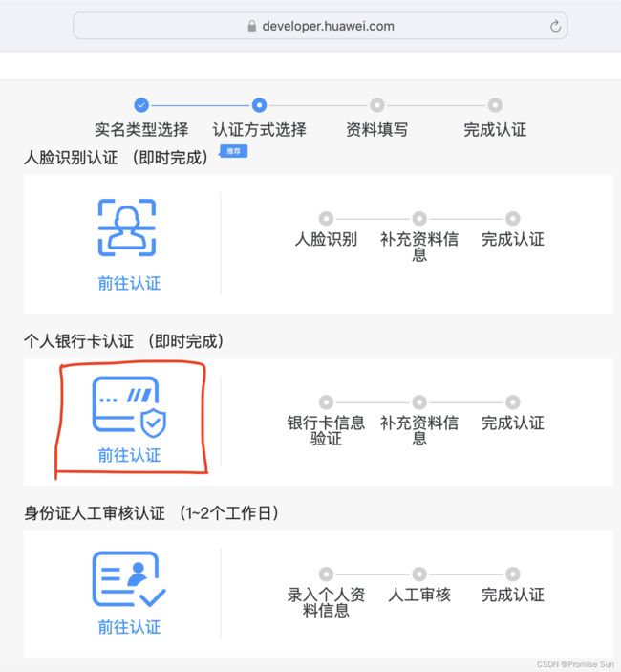Viewport: 621px width, 672px height.
Task: Click the ID card with checkmark icon
Action: [129, 578]
